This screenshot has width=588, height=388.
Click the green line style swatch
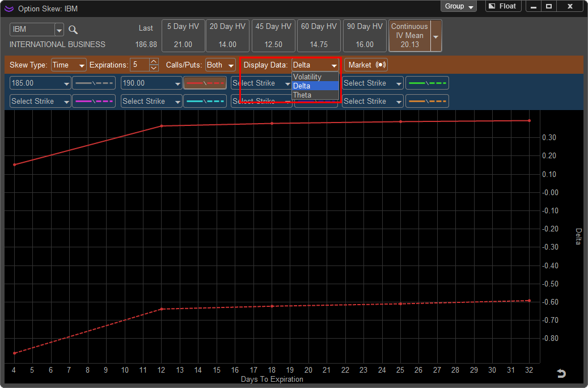(x=427, y=83)
